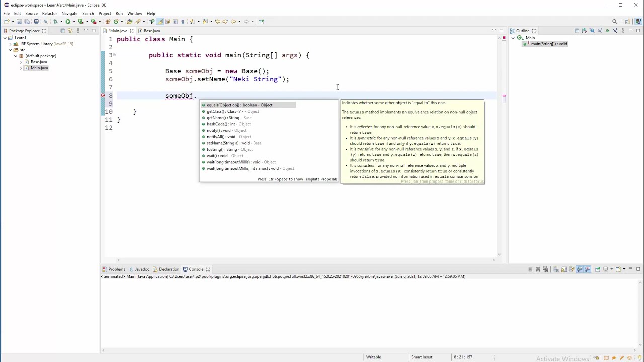Open the File menu
This screenshot has height=362, width=644.
6,13
